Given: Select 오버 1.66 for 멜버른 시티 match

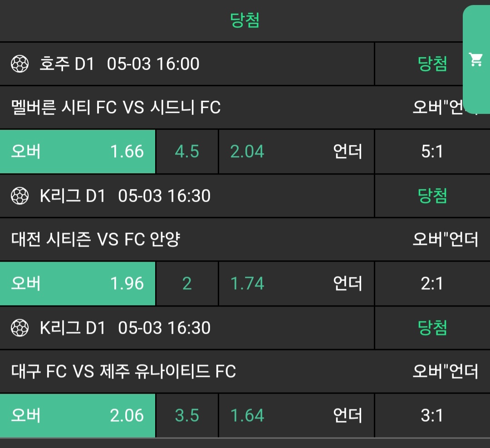Looking at the screenshot, I should pos(78,151).
